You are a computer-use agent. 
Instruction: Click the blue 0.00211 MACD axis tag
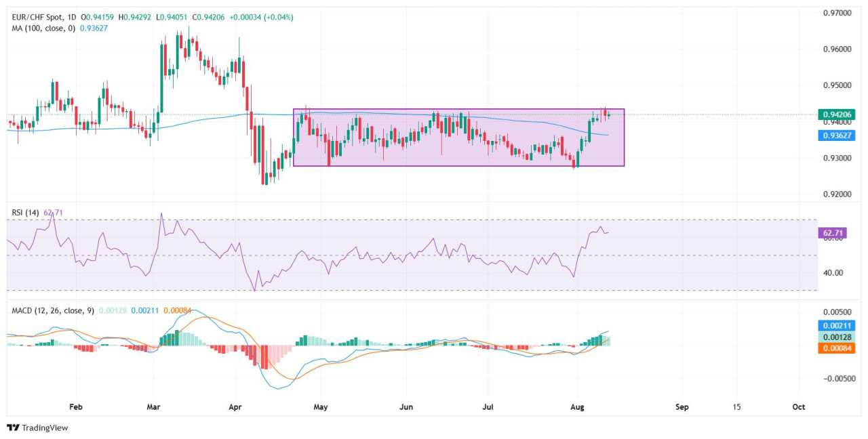click(837, 326)
